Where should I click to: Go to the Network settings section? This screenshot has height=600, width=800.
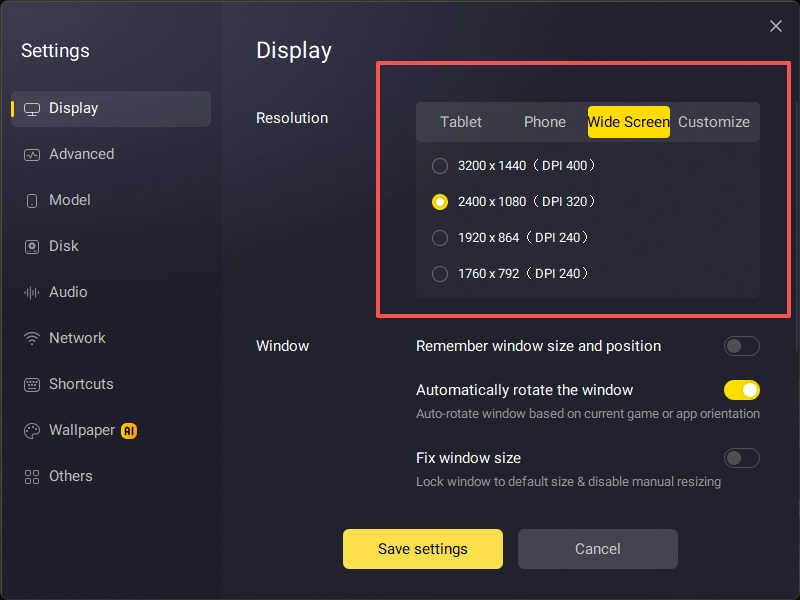pos(111,338)
